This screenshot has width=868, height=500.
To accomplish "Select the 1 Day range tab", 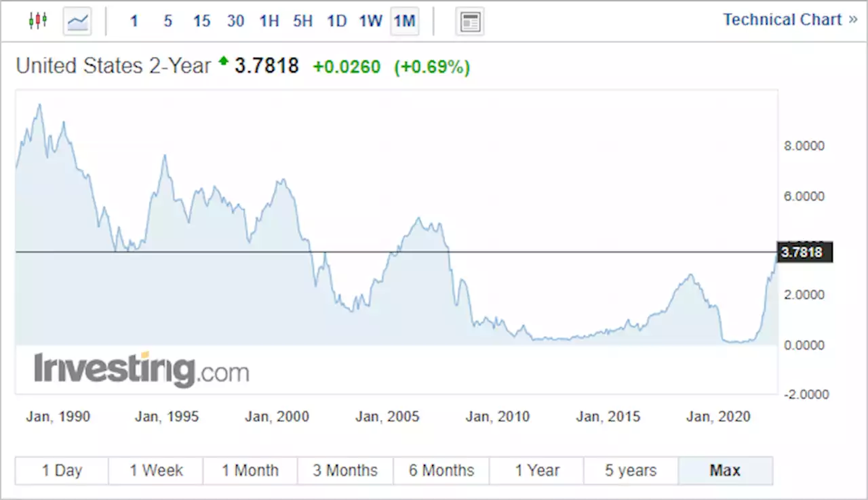I will pos(62,470).
